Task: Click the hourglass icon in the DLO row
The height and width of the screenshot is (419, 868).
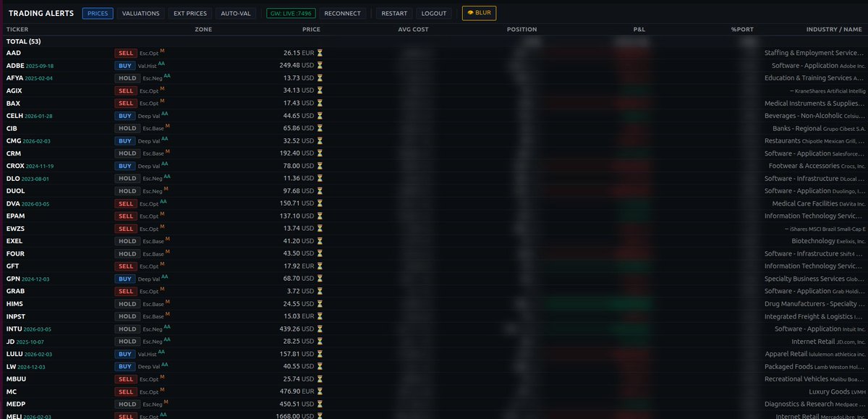Action: [320, 178]
